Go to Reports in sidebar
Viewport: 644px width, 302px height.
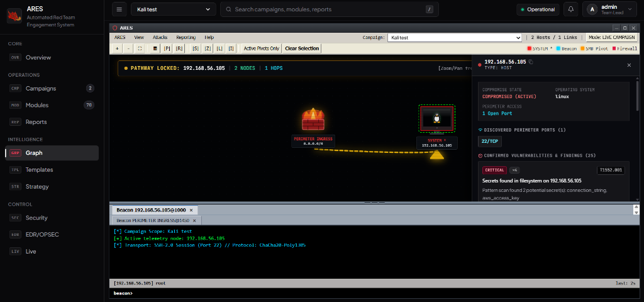click(52, 122)
